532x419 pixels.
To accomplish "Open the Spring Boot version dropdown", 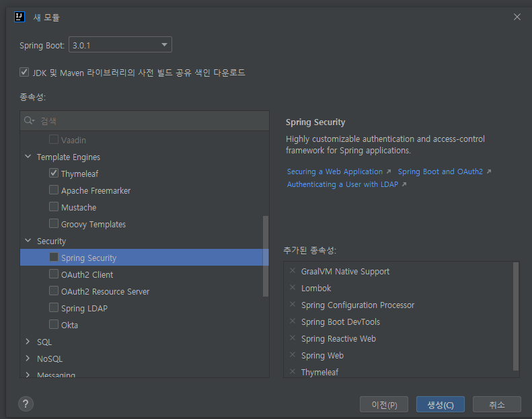I will [120, 45].
